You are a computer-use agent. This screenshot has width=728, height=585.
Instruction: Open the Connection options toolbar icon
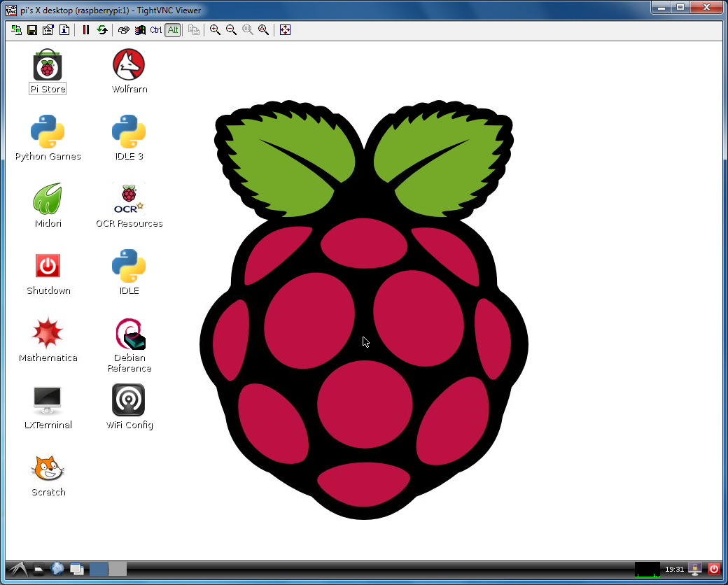(x=48, y=30)
